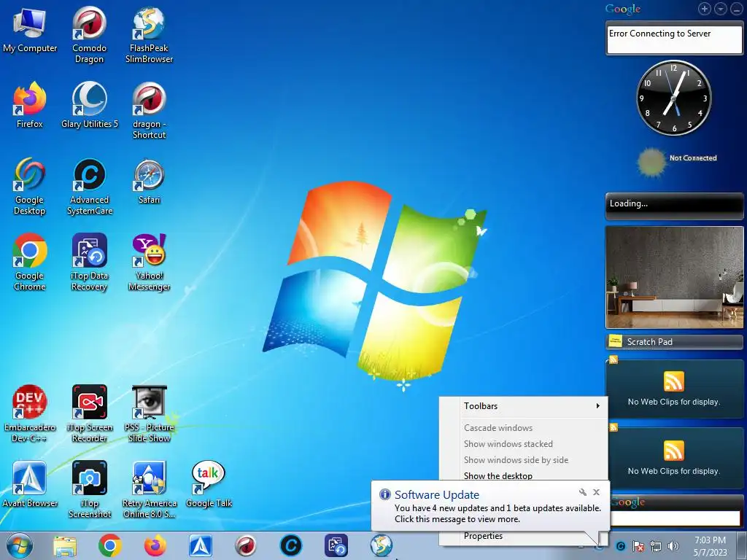Click the lower Web Clips RSS icon

(673, 451)
